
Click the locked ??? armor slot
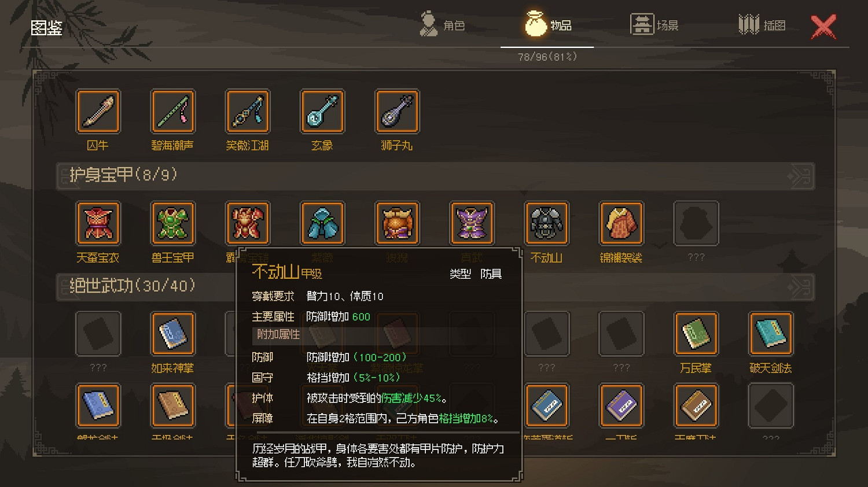(696, 223)
